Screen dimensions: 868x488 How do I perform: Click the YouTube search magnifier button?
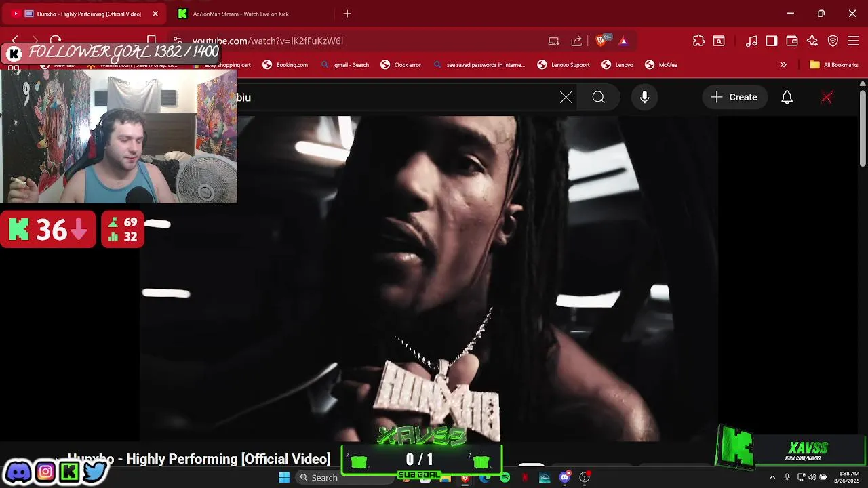click(x=598, y=98)
